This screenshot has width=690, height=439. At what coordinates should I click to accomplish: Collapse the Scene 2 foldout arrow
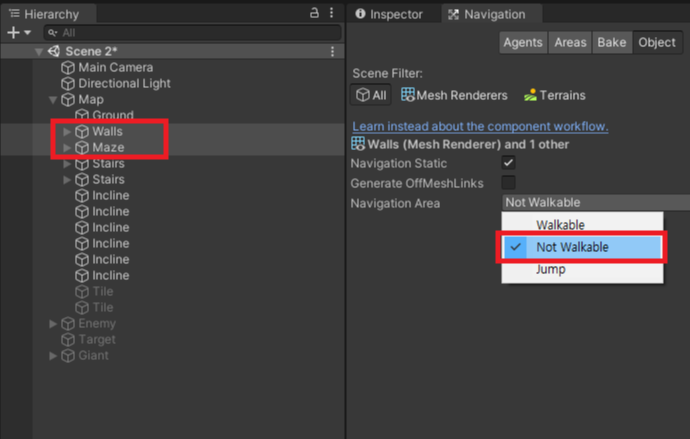tap(39, 51)
